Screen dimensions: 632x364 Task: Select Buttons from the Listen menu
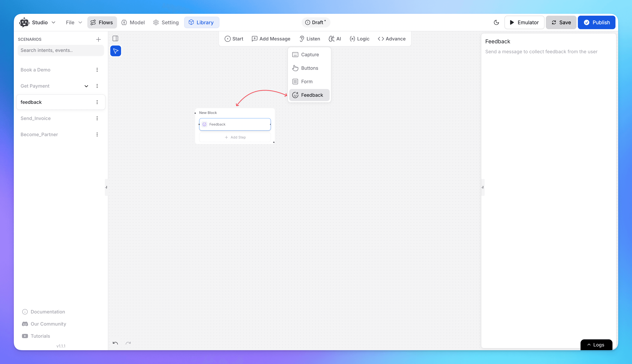(309, 68)
